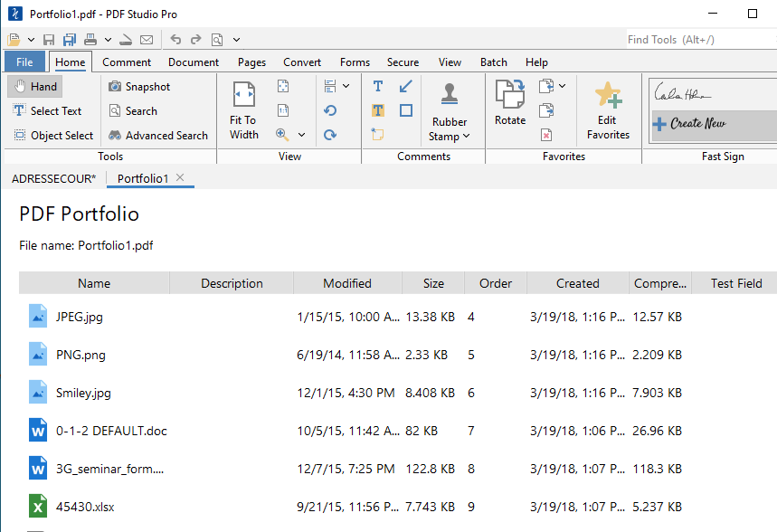Image resolution: width=777 pixels, height=532 pixels.
Task: Sort by the Modified column header
Action: pyautogui.click(x=347, y=283)
